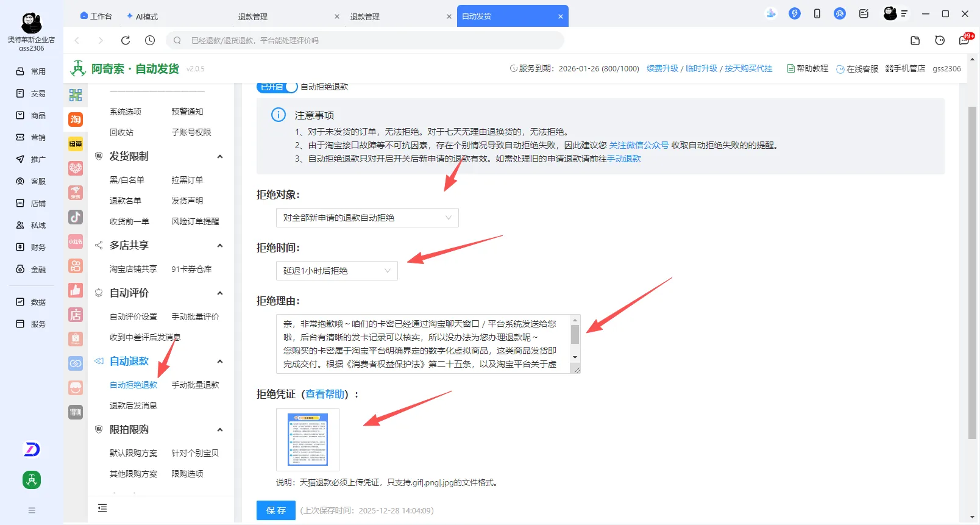The width and height of the screenshot is (980, 525).
Task: Open the messages icon with 99+ badge
Action: pyautogui.click(x=964, y=40)
